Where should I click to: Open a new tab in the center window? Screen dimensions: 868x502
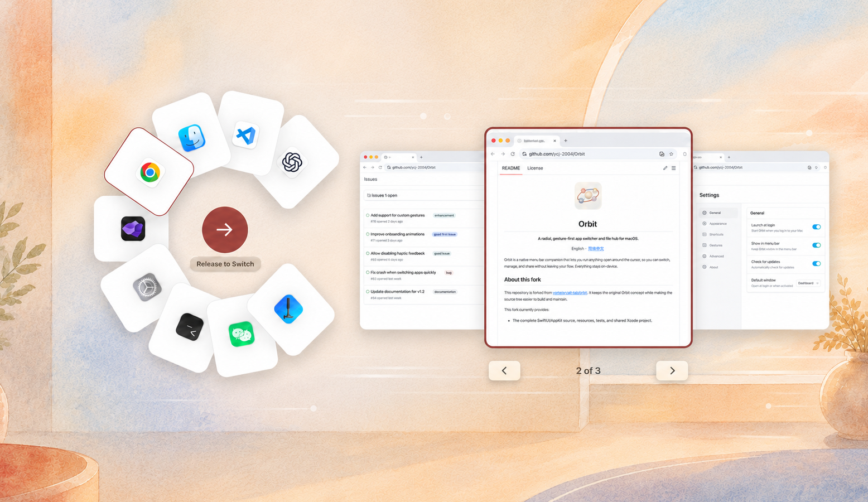[x=566, y=141]
